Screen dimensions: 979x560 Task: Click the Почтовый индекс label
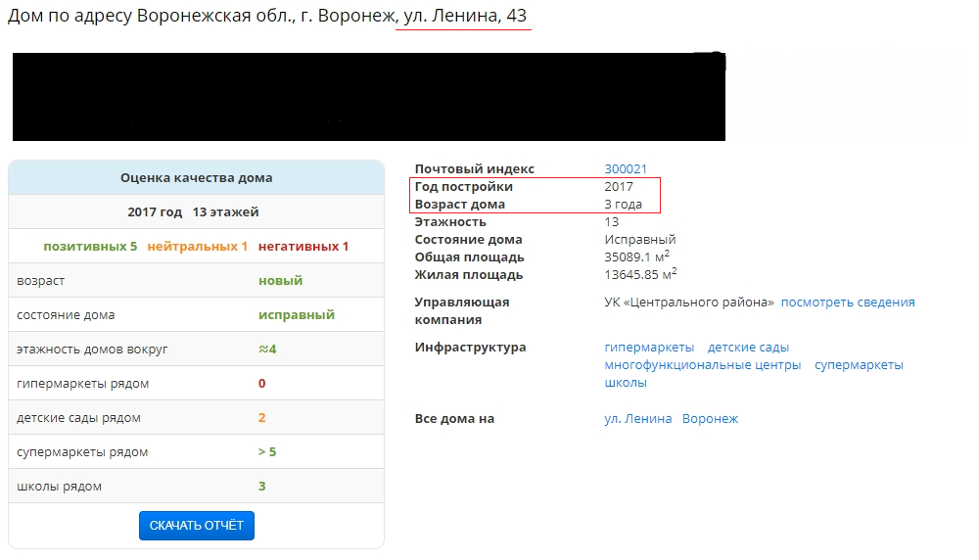point(475,169)
